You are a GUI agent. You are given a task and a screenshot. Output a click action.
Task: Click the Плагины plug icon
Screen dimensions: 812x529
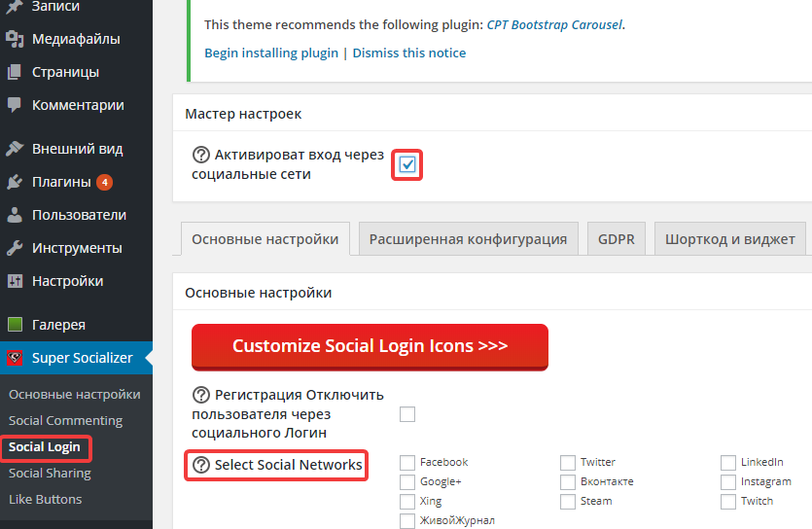(x=15, y=182)
